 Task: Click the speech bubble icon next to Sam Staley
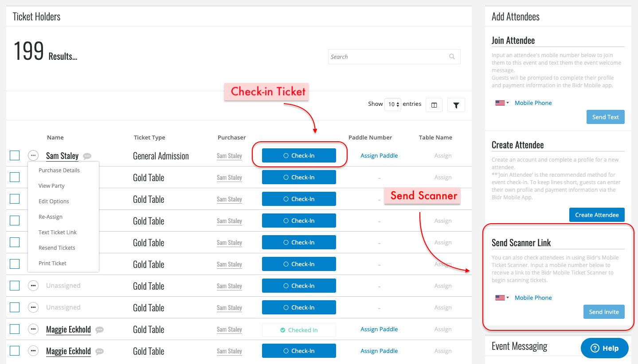point(87,156)
